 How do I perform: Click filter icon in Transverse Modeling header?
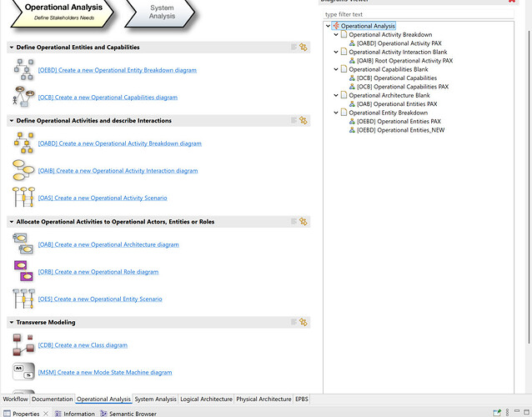304,322
